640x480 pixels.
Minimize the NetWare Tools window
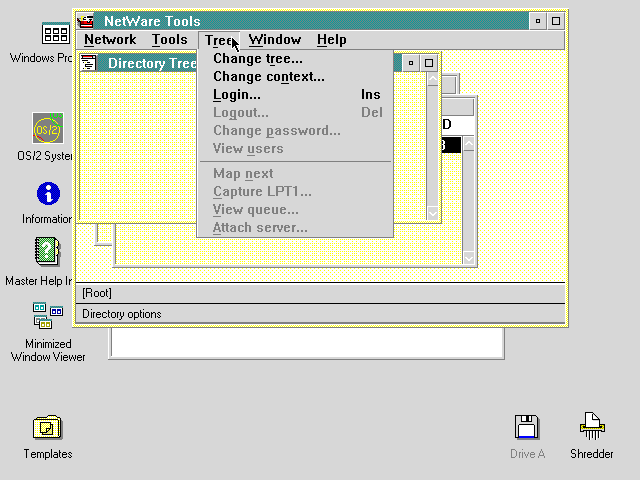point(538,21)
